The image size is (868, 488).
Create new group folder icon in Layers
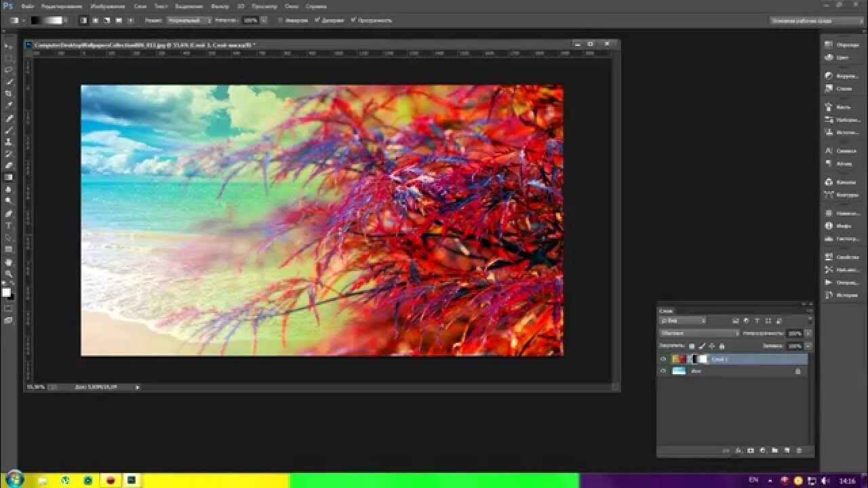[774, 451]
